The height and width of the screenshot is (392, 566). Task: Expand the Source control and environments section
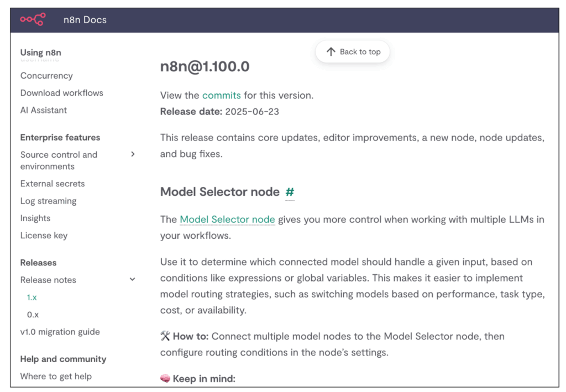coord(133,154)
